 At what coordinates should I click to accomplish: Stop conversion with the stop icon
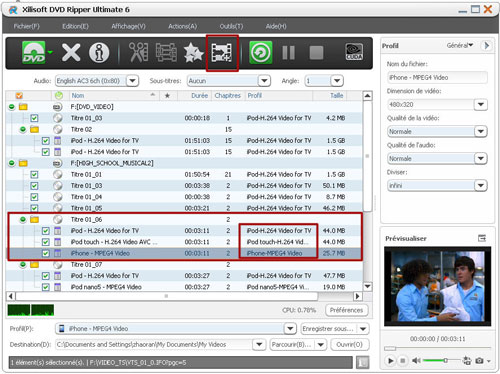[x=316, y=53]
